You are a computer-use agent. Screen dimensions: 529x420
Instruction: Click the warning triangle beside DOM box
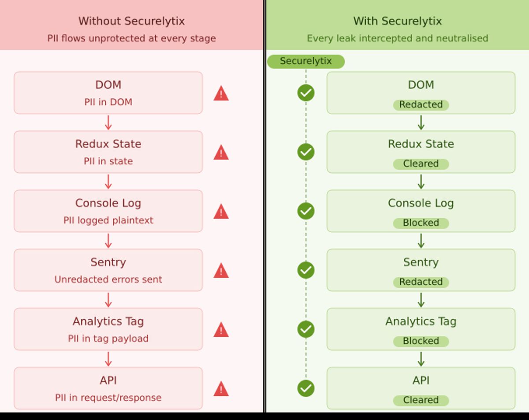[x=221, y=93]
